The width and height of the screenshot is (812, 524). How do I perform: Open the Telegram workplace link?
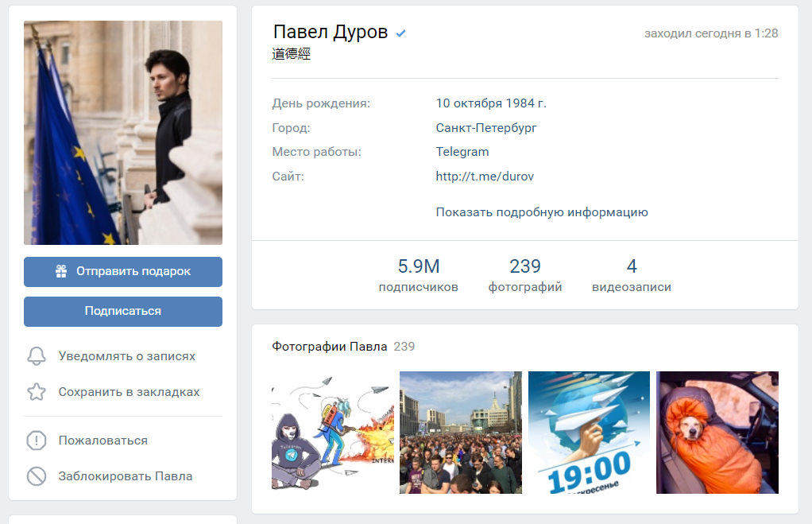(462, 152)
